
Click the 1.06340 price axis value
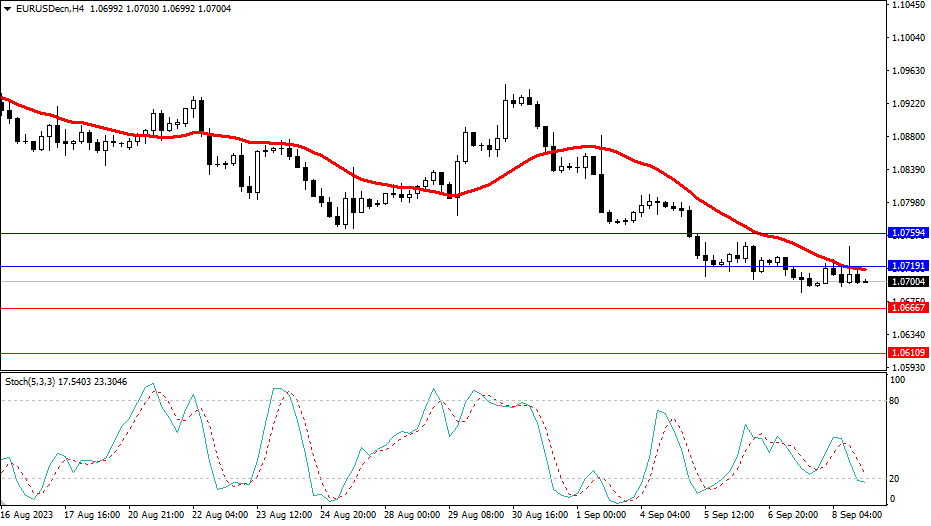908,335
